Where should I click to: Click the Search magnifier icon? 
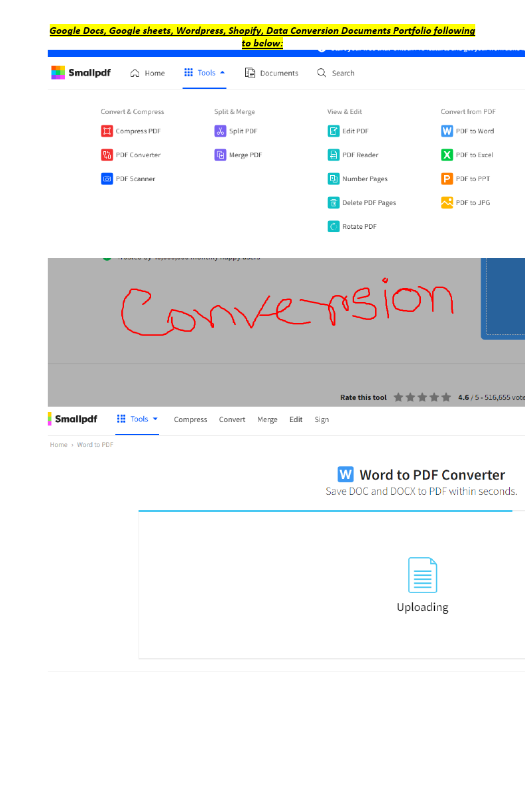point(322,73)
